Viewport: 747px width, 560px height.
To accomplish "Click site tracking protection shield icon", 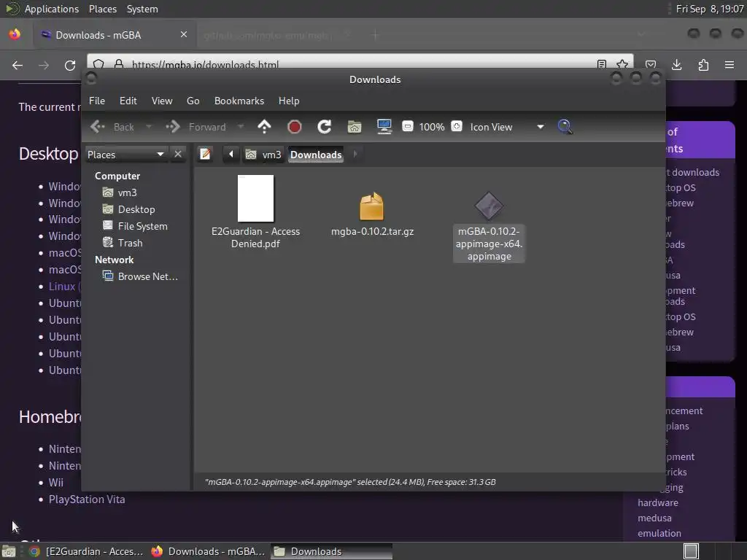I will click(98, 64).
